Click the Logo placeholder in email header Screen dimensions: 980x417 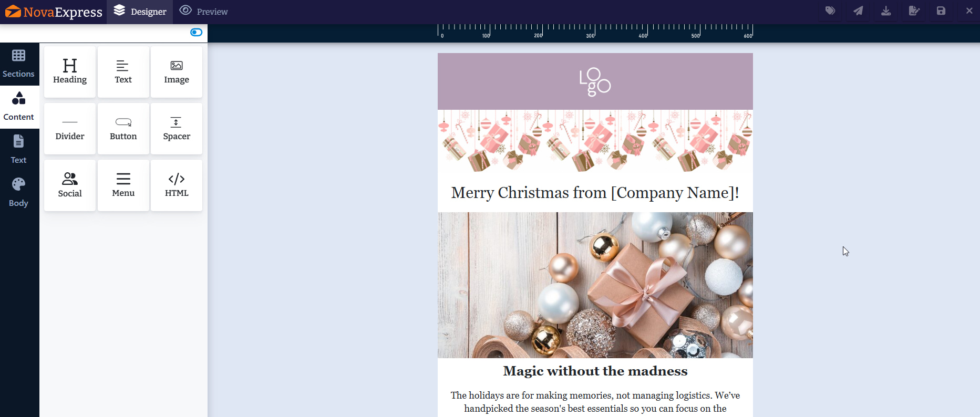pos(595,82)
